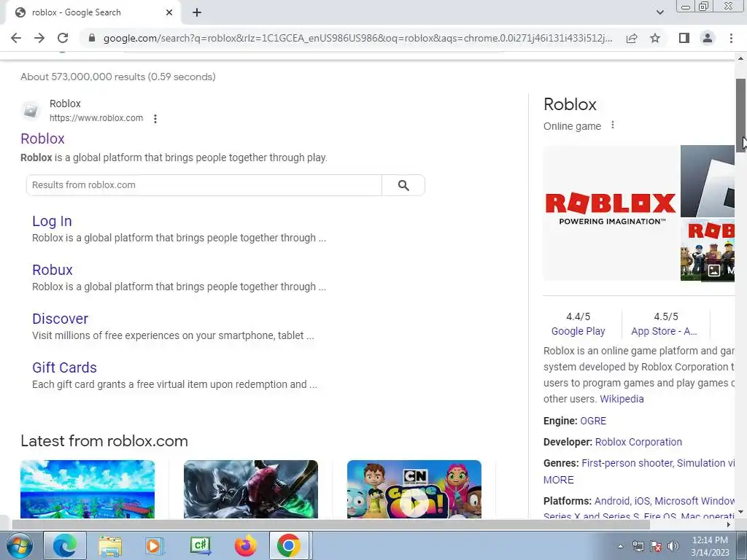The image size is (747, 560).
Task: Open the OGRE engine link
Action: [593, 421]
